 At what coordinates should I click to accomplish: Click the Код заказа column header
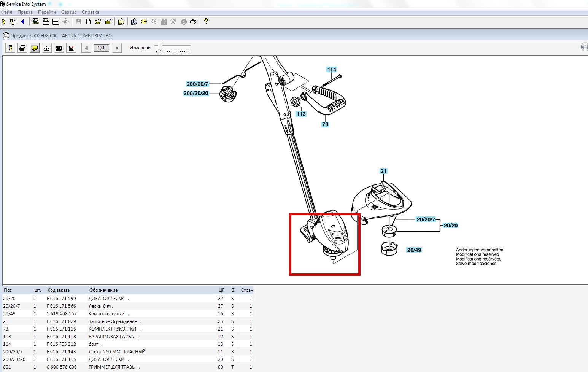click(59, 290)
